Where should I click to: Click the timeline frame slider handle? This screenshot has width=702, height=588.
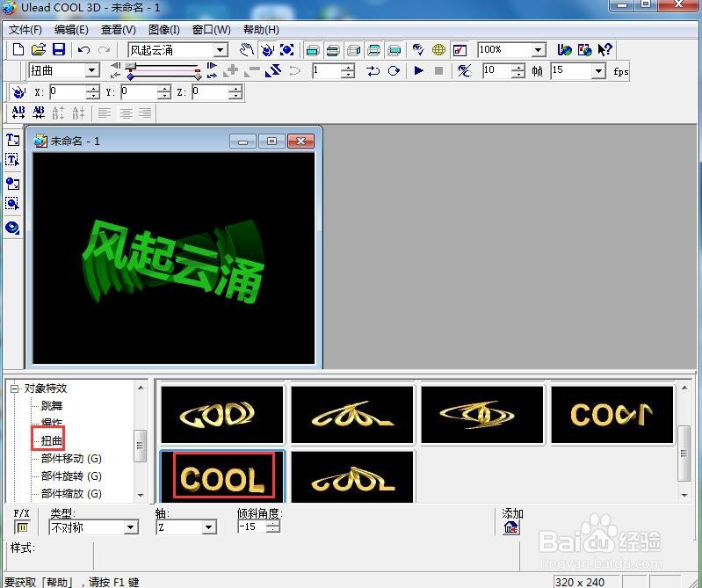click(130, 66)
